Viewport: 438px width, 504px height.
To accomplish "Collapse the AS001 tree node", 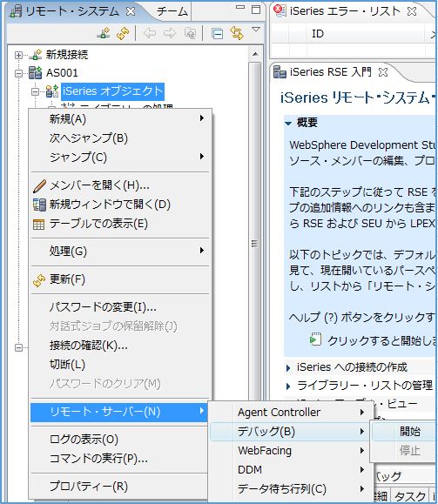I will 18,74.
